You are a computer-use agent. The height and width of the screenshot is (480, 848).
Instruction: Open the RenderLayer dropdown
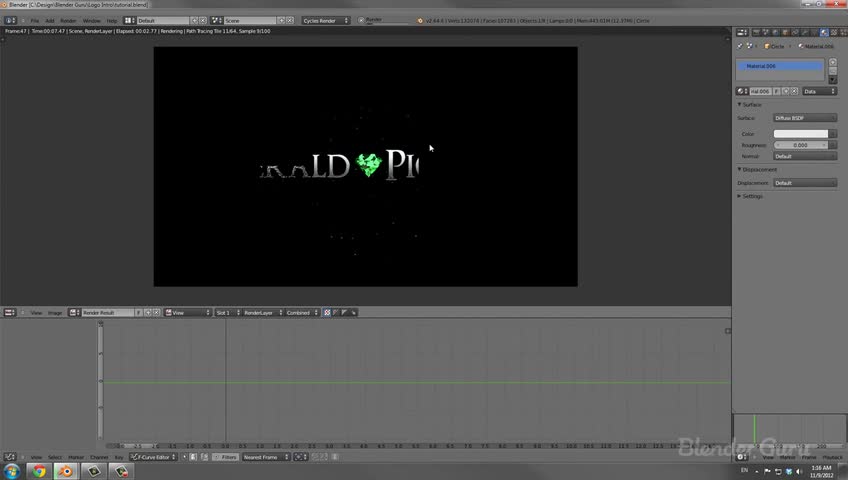263,312
